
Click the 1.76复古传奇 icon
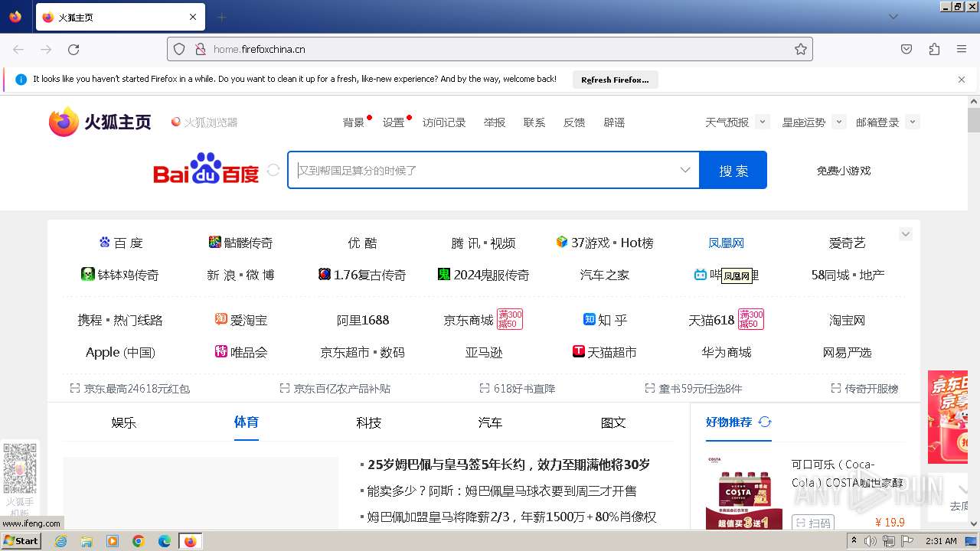[x=325, y=274]
